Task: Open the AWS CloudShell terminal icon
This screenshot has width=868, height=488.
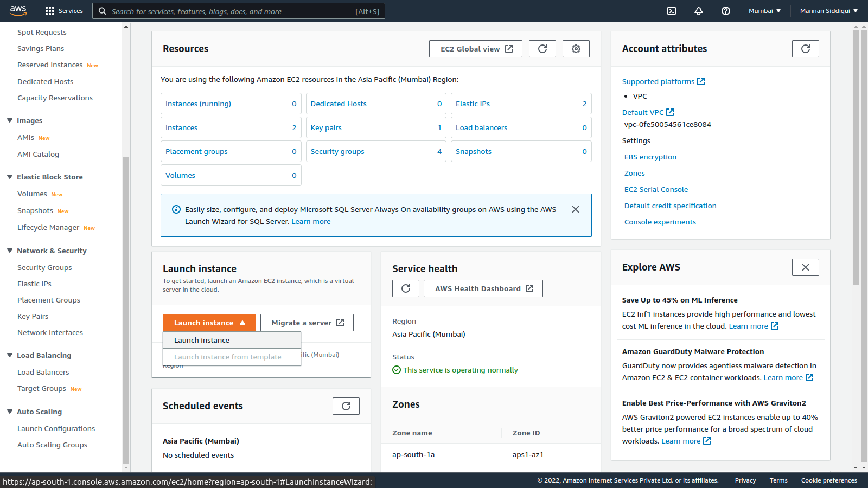Action: [672, 10]
